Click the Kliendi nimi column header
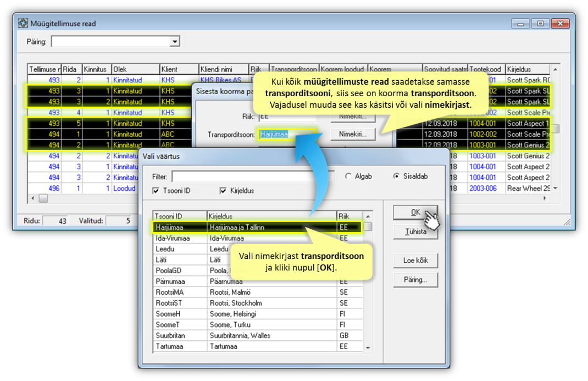The image size is (588, 381). 224,69
